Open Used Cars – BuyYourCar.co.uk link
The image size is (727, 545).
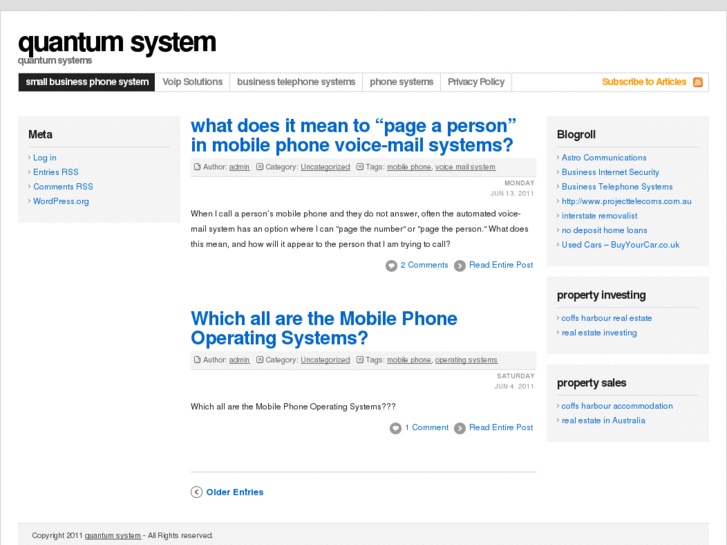tap(620, 245)
